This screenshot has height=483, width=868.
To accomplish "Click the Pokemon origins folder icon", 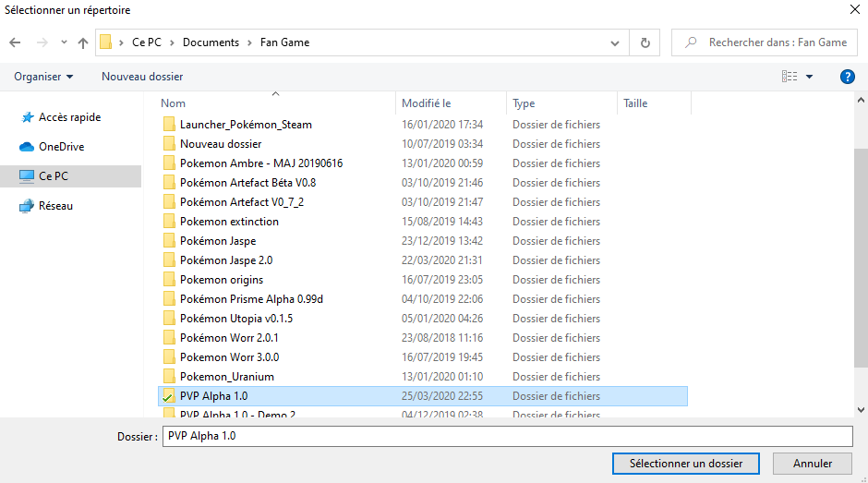I will pos(169,279).
